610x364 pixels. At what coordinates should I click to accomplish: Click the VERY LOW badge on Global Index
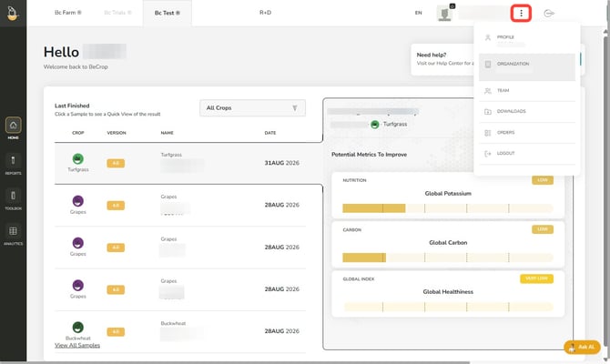(x=536, y=278)
